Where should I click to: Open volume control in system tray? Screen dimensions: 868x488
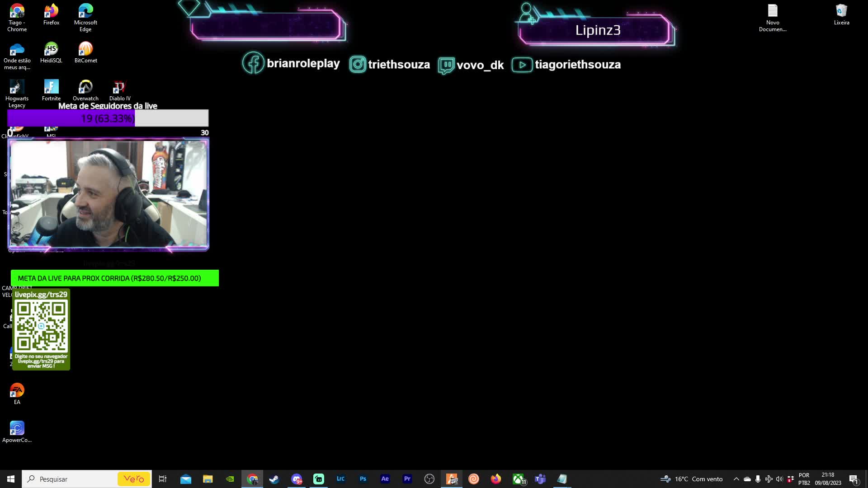coord(779,479)
